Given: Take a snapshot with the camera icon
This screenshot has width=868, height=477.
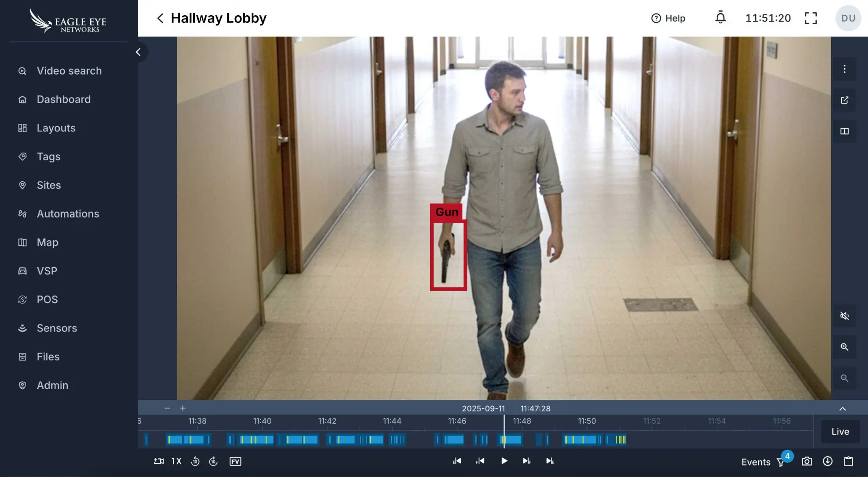Looking at the screenshot, I should click(807, 461).
